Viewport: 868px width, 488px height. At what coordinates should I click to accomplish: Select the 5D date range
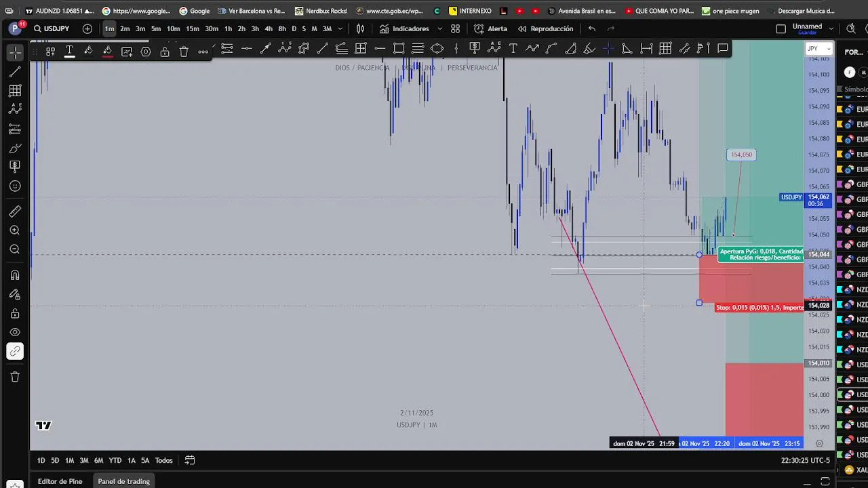(x=55, y=460)
